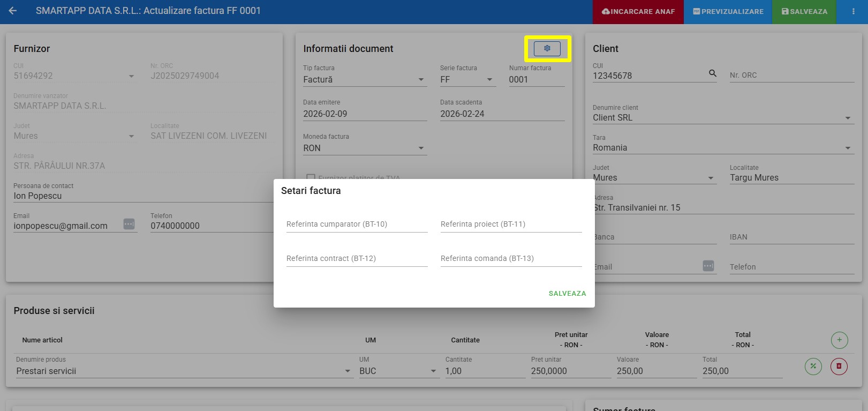
Task: Toggle Furnizor platitor de TVA checkbox
Action: (310, 177)
